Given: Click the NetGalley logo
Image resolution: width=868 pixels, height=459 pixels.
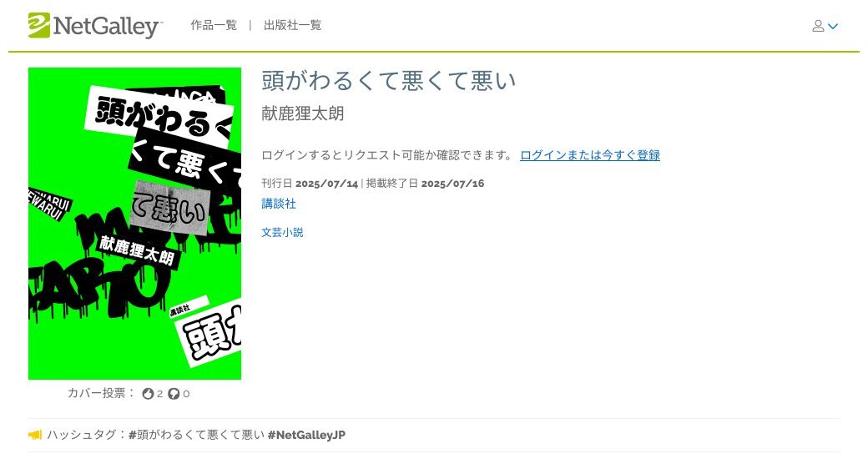Looking at the screenshot, I should pos(95,26).
